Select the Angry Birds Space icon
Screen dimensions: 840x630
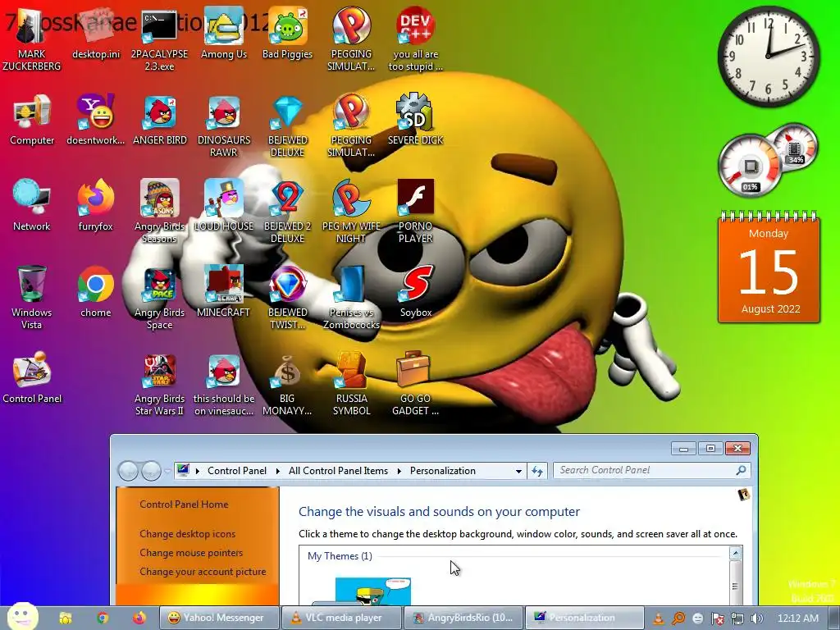pyautogui.click(x=160, y=299)
